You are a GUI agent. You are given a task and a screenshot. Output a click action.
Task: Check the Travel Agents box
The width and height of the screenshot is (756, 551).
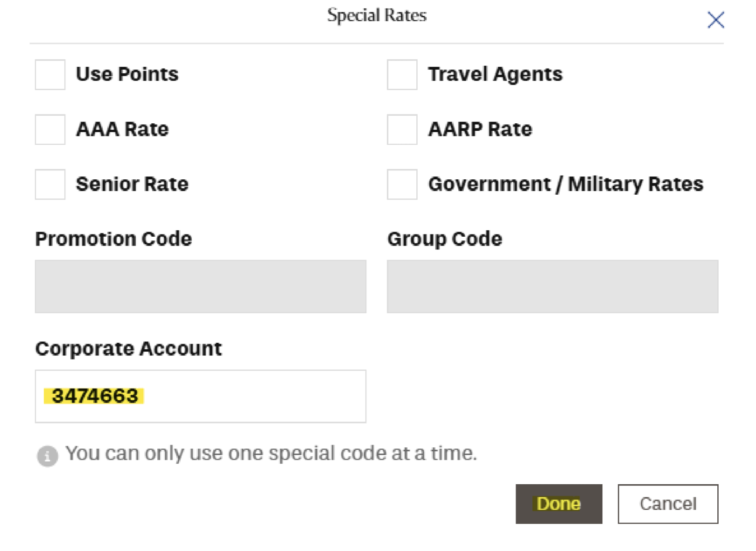point(402,75)
